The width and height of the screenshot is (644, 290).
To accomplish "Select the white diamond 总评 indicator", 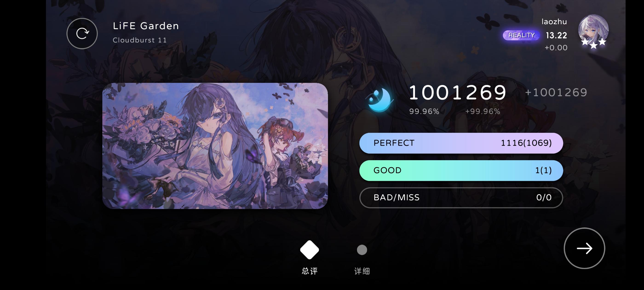I will [x=310, y=250].
